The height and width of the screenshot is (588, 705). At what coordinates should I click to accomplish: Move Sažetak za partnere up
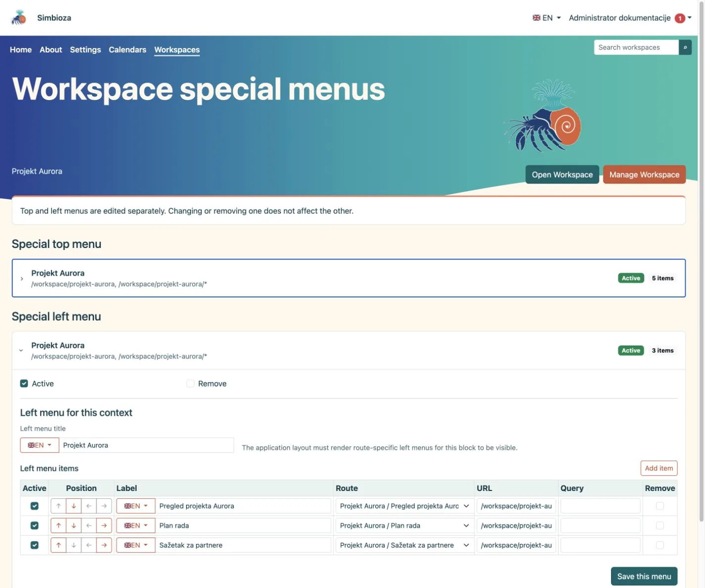(58, 545)
